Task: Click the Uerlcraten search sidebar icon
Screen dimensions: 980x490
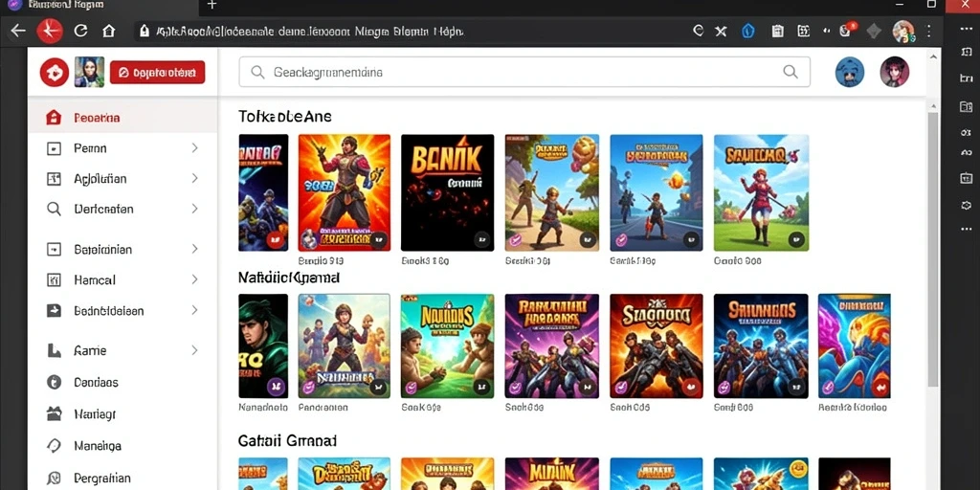Action: pos(55,209)
